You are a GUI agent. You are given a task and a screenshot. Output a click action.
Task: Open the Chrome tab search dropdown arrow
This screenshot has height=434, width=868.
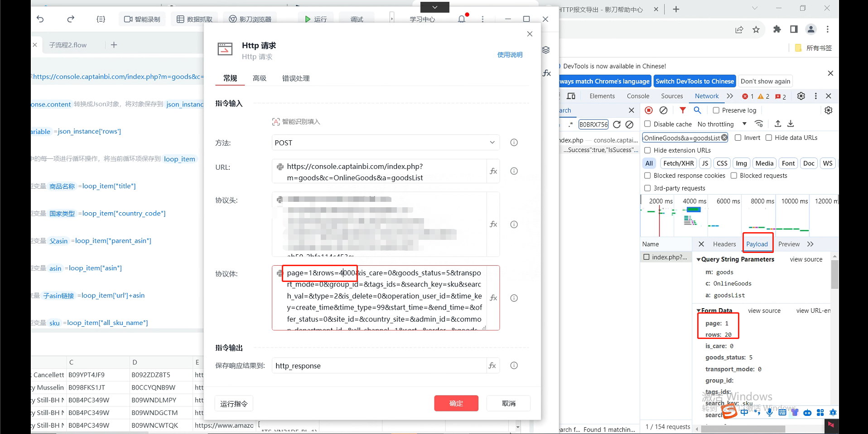754,8
